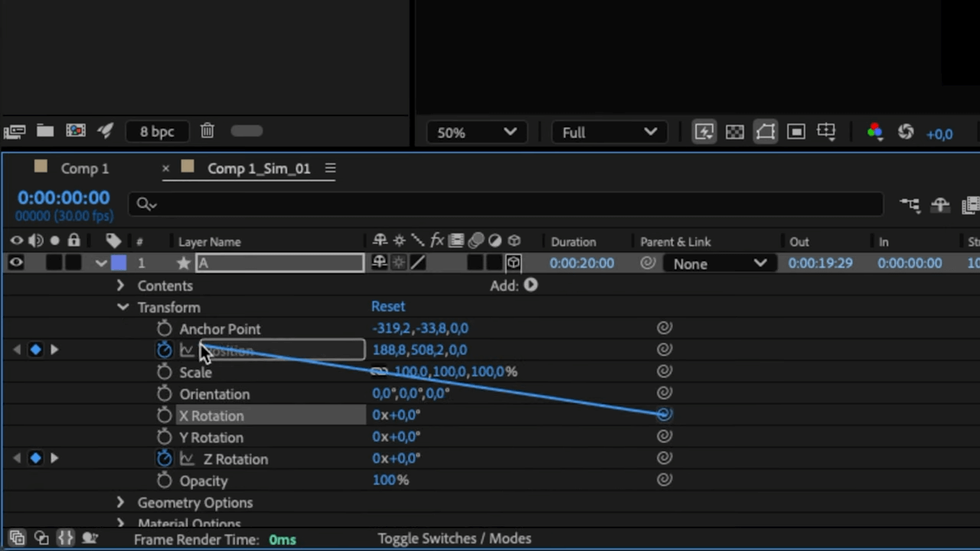
Task: Toggle solo box for layer 1
Action: (54, 263)
